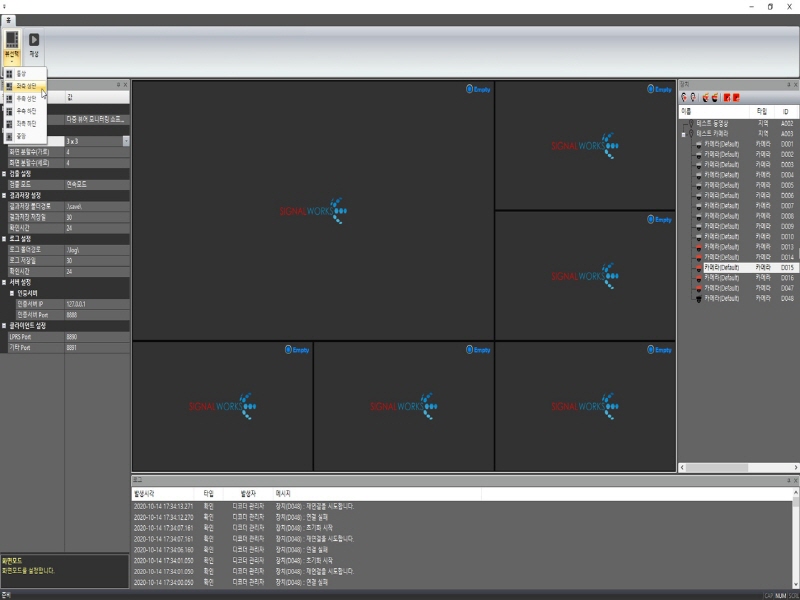
Task: Close the log panel
Action: (795, 481)
